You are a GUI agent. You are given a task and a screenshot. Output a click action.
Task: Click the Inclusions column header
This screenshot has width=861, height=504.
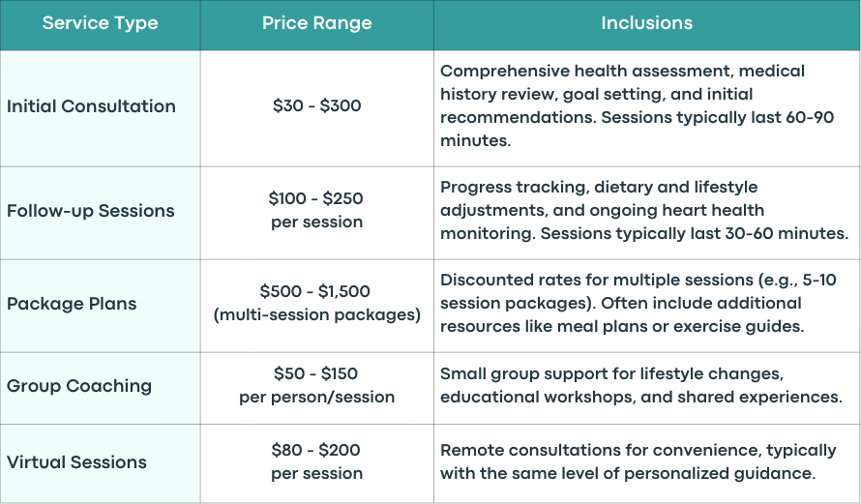tap(647, 23)
